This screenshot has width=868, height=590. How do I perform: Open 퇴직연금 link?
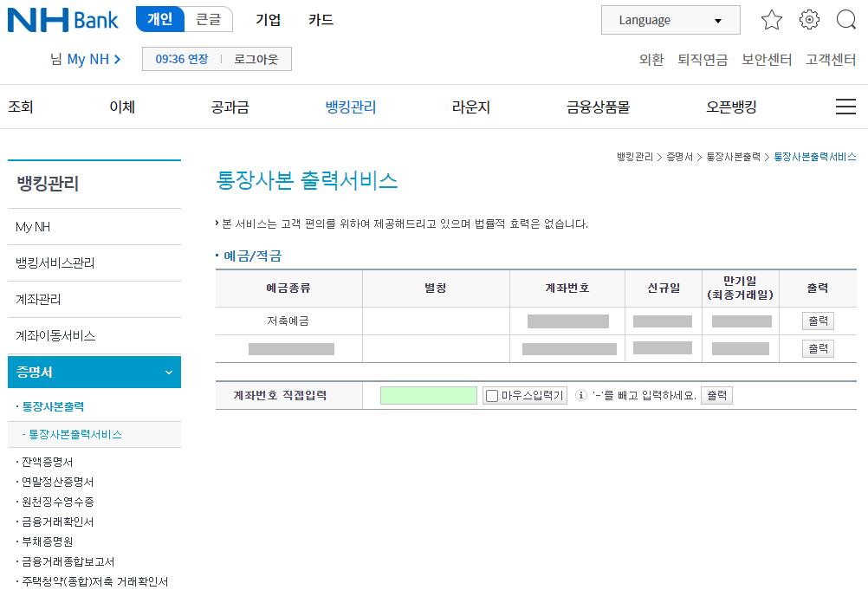tap(703, 59)
